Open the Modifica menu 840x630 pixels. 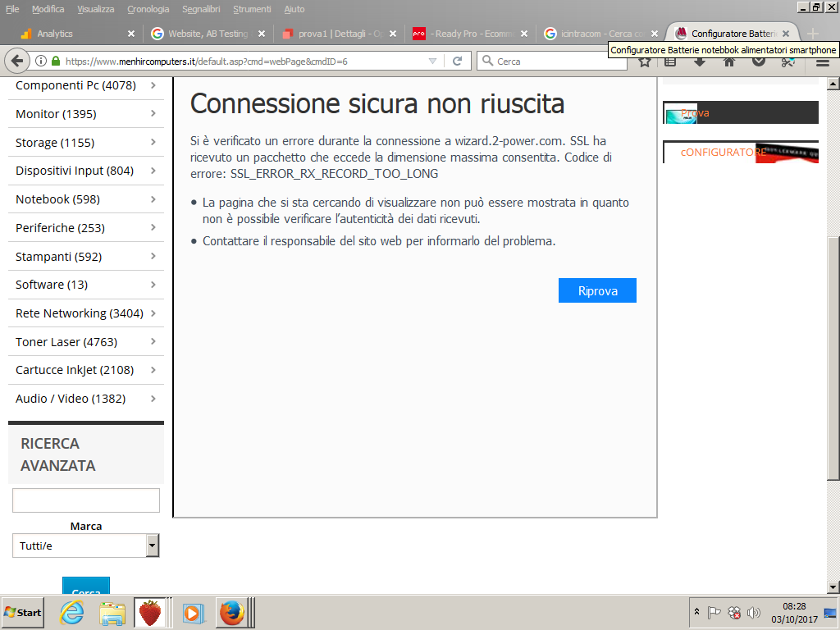(48, 9)
